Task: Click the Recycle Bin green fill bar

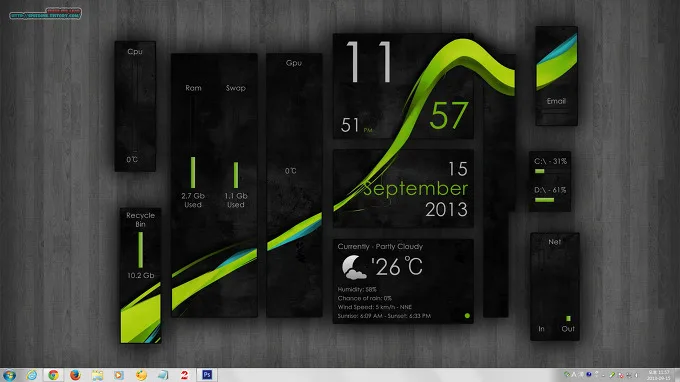Action: (141, 250)
